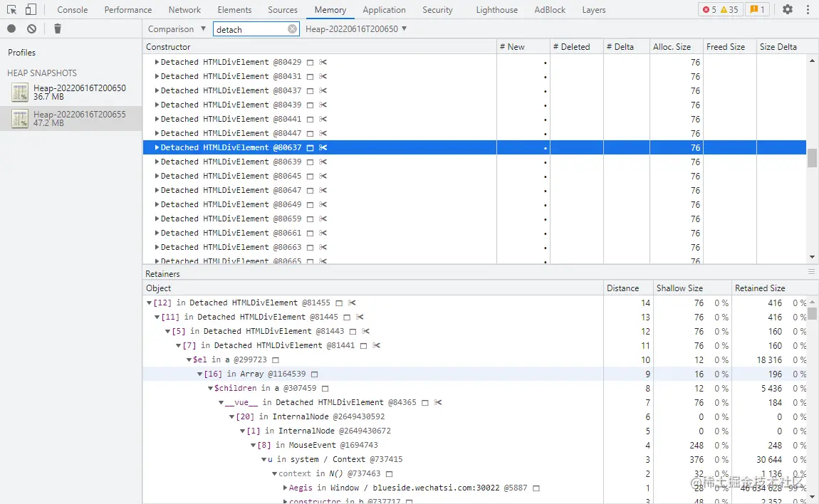Sort by the Size Delta column header

pyautogui.click(x=782, y=47)
